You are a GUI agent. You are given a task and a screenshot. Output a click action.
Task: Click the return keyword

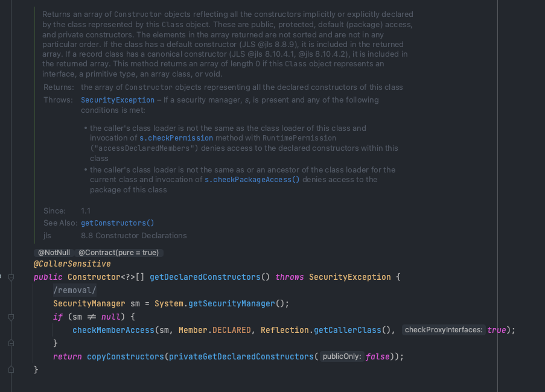68,356
